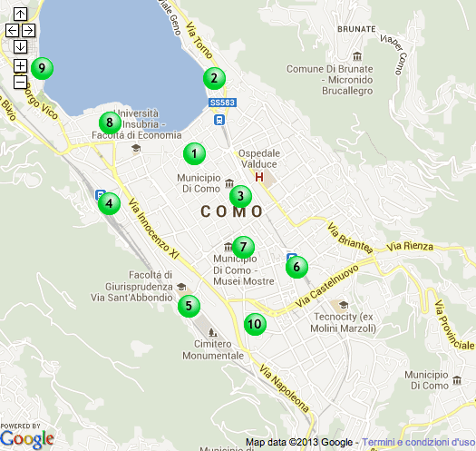Viewport: 476px width, 451px height.
Task: Click the graduation cap icon at Facoltá di Giurisprudenza
Action: pos(181,287)
